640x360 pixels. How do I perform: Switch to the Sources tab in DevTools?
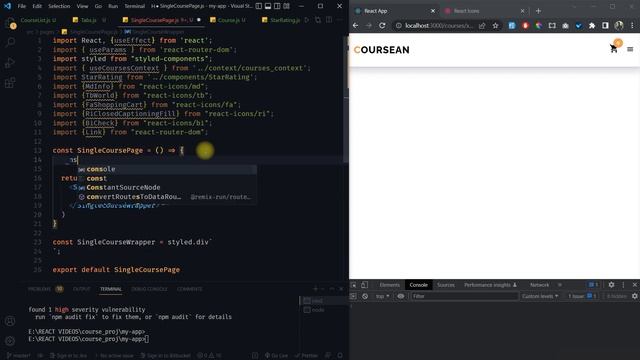[446, 285]
